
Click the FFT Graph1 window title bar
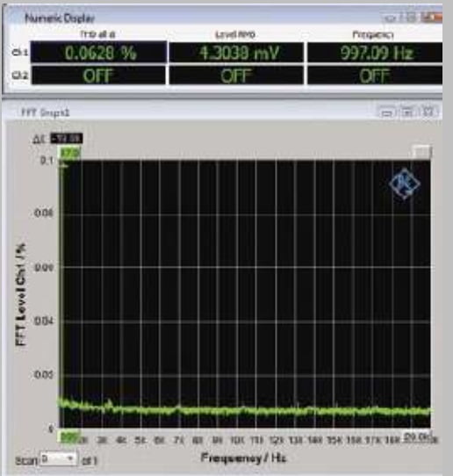click(x=194, y=112)
